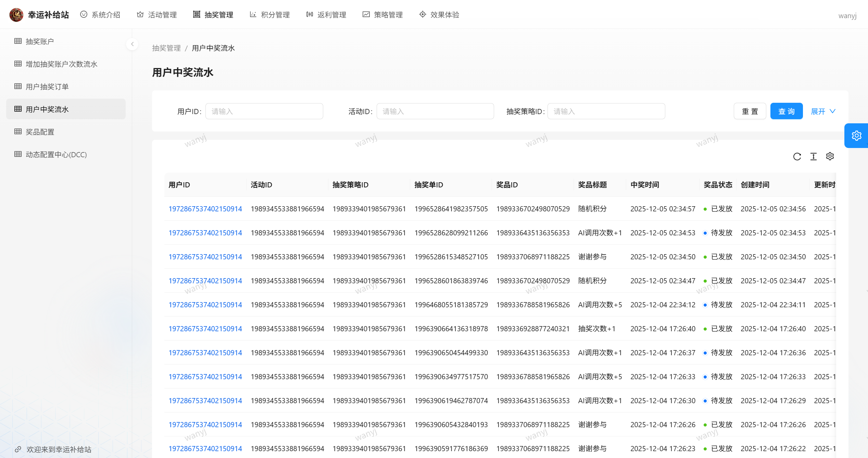The height and width of the screenshot is (458, 868).
Task: Reset filters with 重置 button
Action: click(x=750, y=111)
